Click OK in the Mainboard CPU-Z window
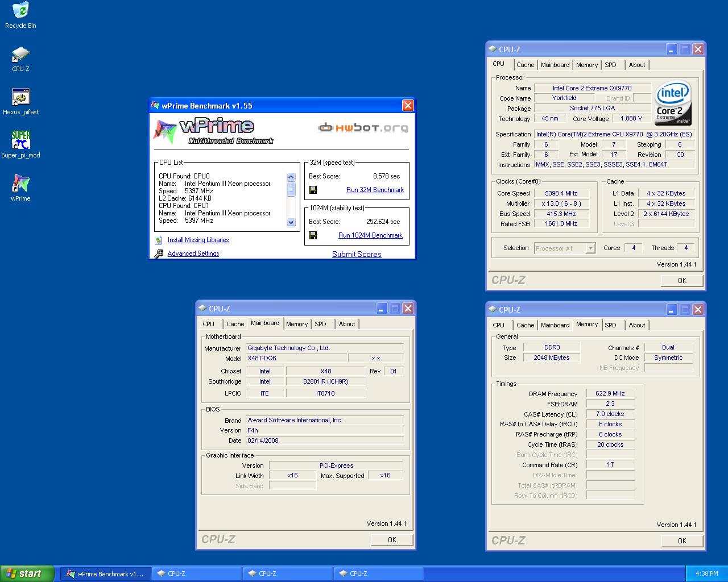The width and height of the screenshot is (728, 582). tap(392, 540)
